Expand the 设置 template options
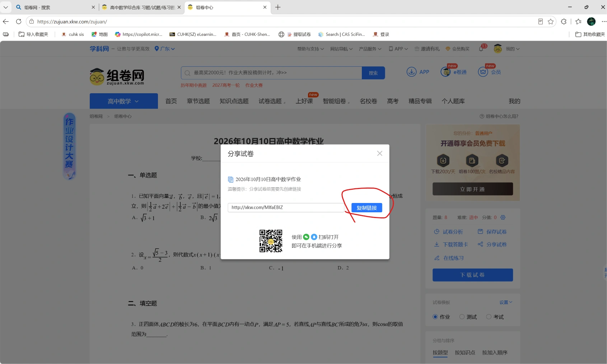Screen dimensions: 607x364 click(x=506, y=302)
